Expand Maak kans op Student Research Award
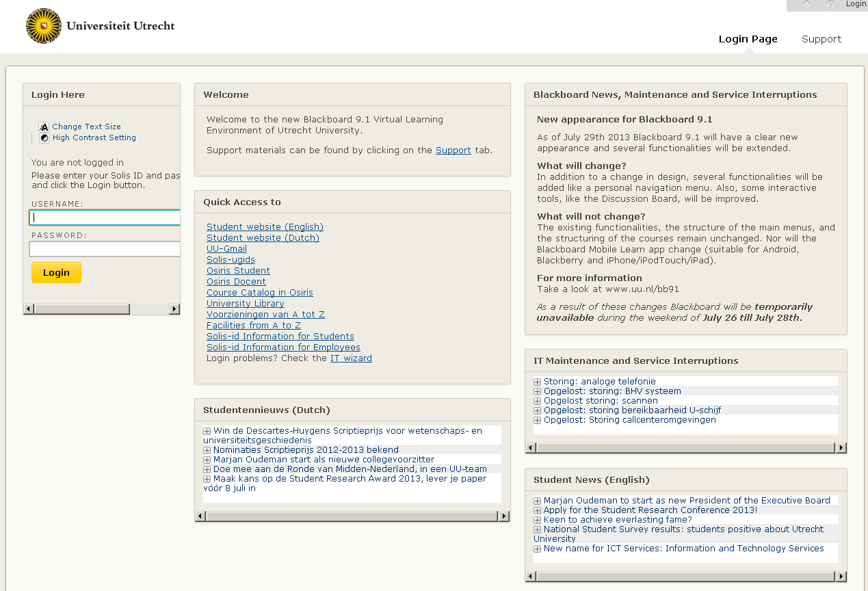 pyautogui.click(x=207, y=479)
